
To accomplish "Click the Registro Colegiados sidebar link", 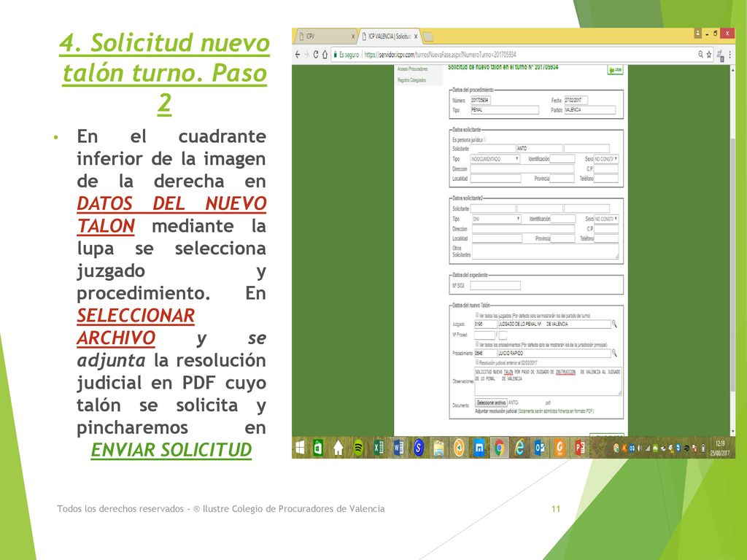I will tap(411, 80).
